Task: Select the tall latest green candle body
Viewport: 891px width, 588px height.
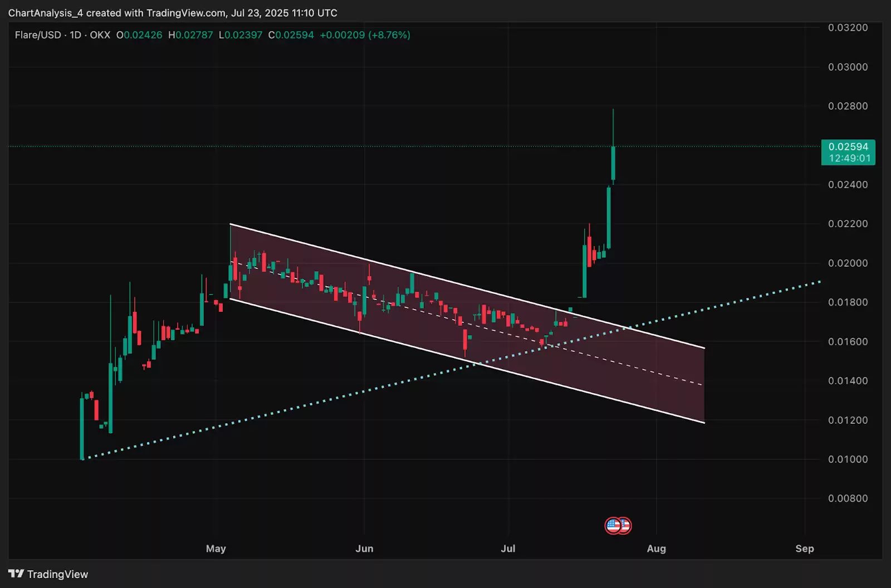Action: tap(613, 163)
